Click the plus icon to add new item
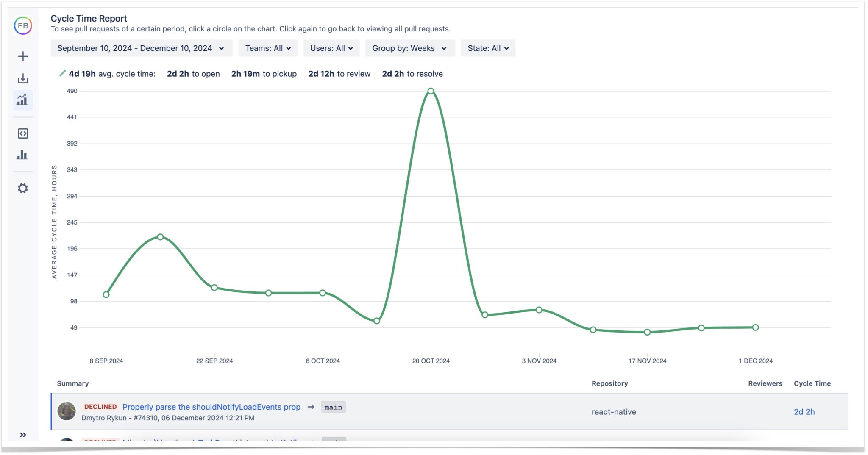Image resolution: width=868 pixels, height=455 pixels. click(23, 55)
